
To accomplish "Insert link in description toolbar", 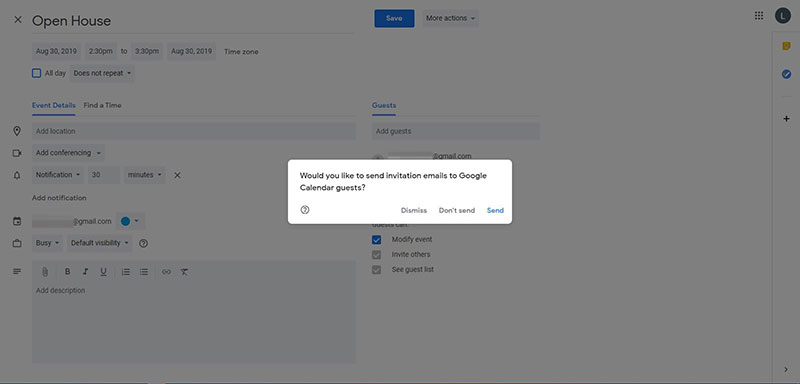I will click(x=166, y=272).
